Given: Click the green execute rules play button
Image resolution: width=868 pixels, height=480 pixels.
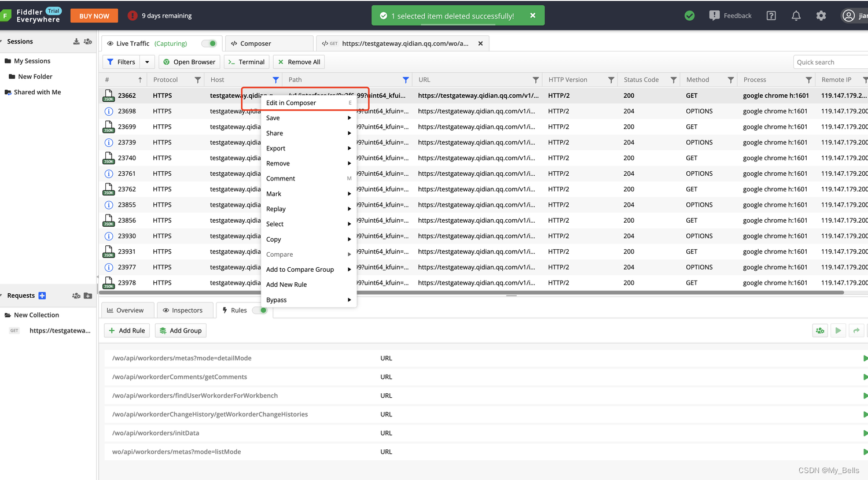Looking at the screenshot, I should (838, 331).
